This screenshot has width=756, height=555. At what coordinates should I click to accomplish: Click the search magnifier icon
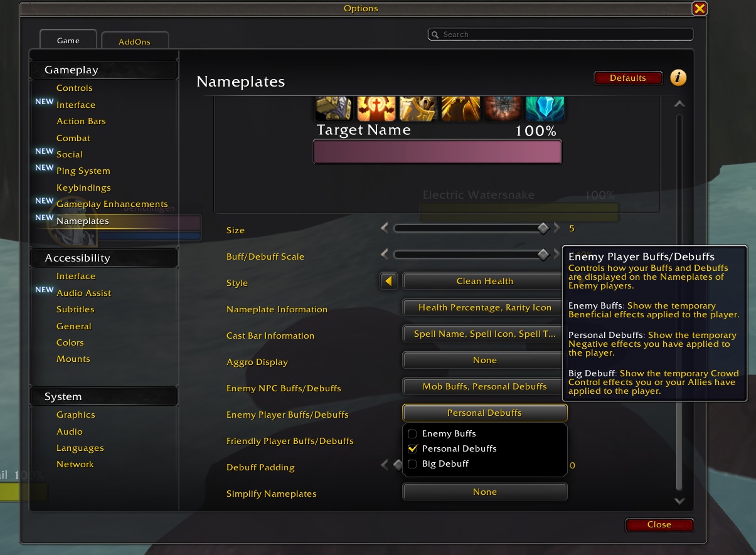[434, 34]
